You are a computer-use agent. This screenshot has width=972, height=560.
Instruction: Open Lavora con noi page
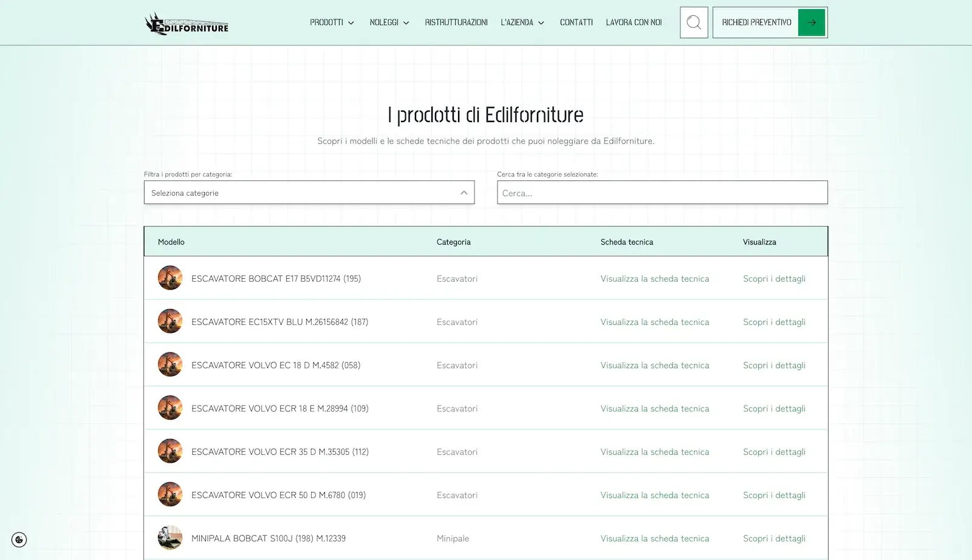click(634, 22)
